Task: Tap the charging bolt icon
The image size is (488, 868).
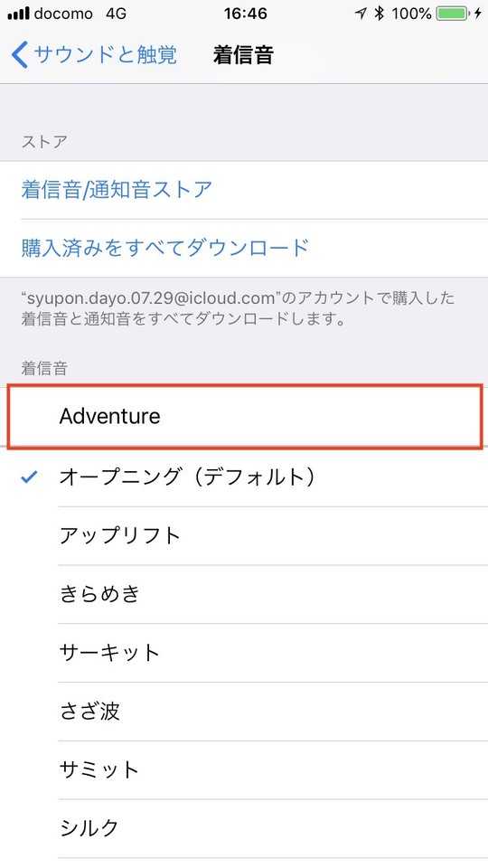Action: click(478, 14)
